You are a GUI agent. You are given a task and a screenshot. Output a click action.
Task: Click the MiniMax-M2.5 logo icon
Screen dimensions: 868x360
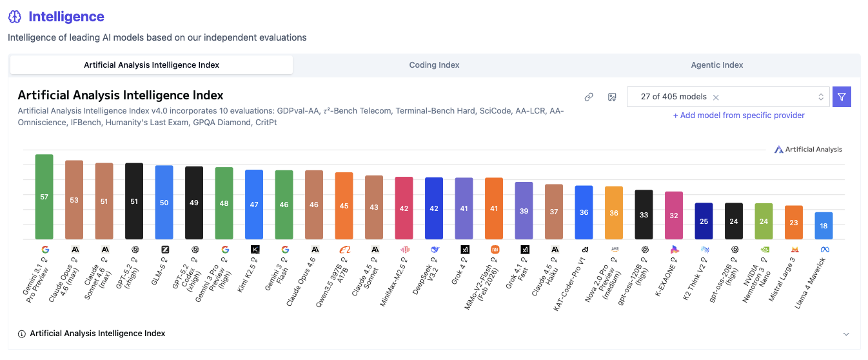404,249
